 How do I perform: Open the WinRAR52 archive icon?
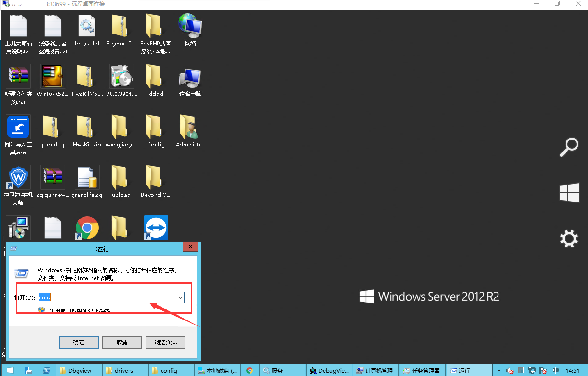point(52,77)
